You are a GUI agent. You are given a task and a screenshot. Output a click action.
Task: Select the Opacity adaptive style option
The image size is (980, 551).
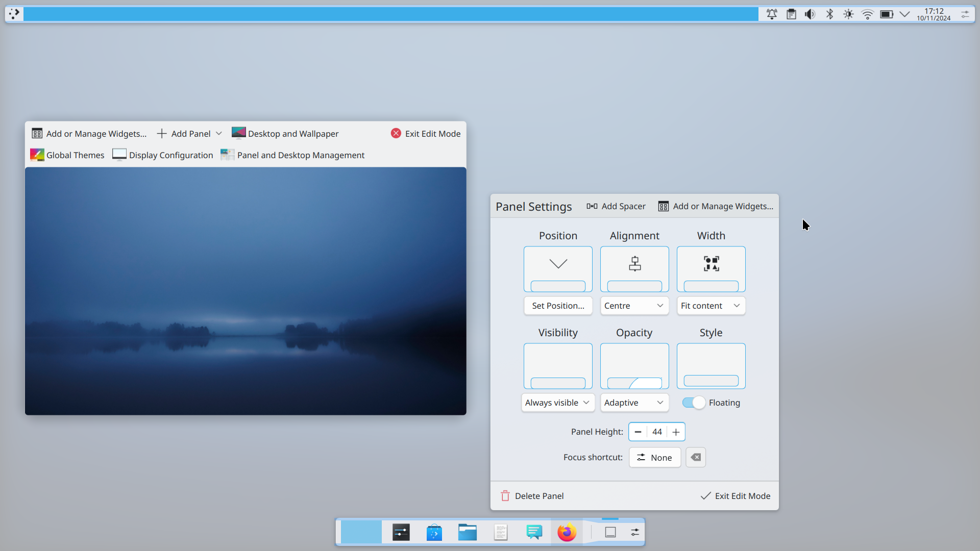[634, 403]
